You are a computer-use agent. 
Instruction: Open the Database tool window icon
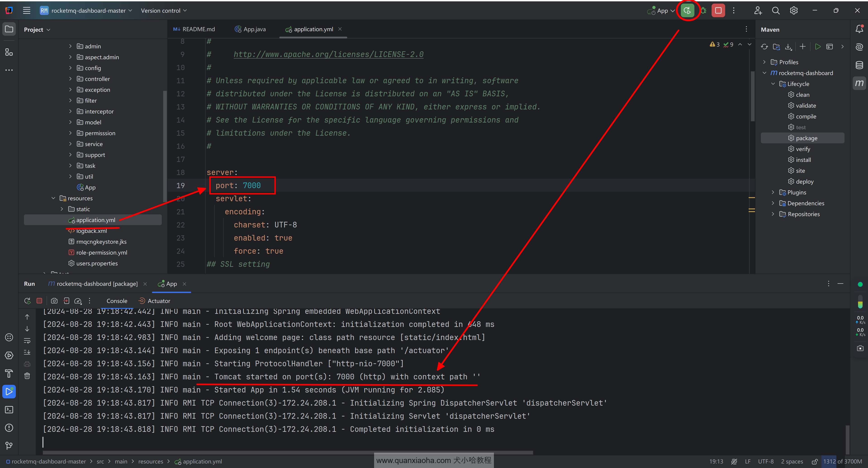859,65
